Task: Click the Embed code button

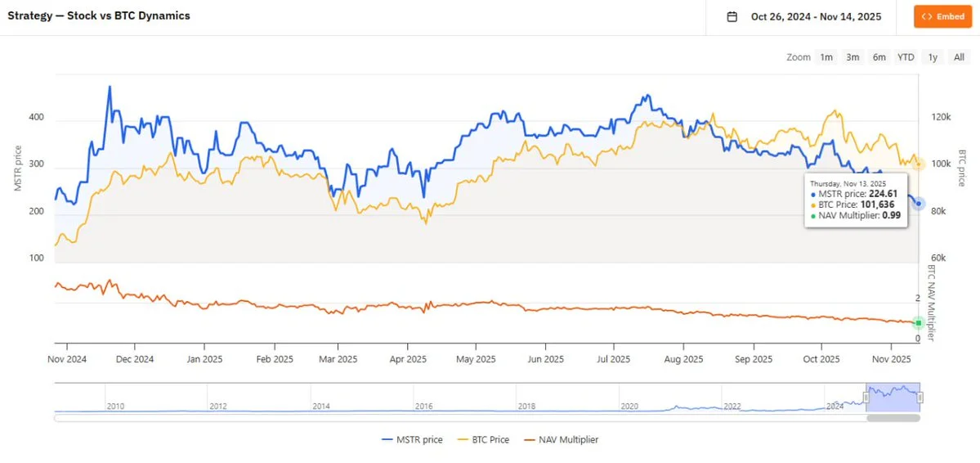Action: click(x=942, y=16)
